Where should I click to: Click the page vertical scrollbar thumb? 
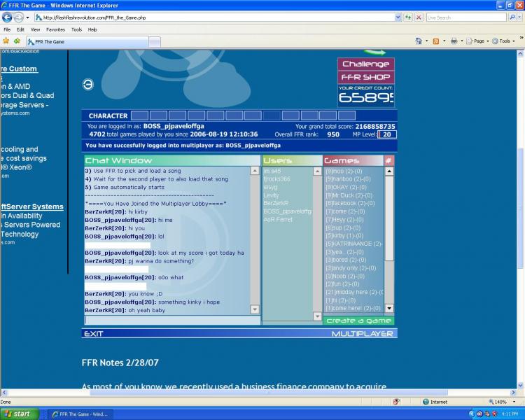(520, 208)
